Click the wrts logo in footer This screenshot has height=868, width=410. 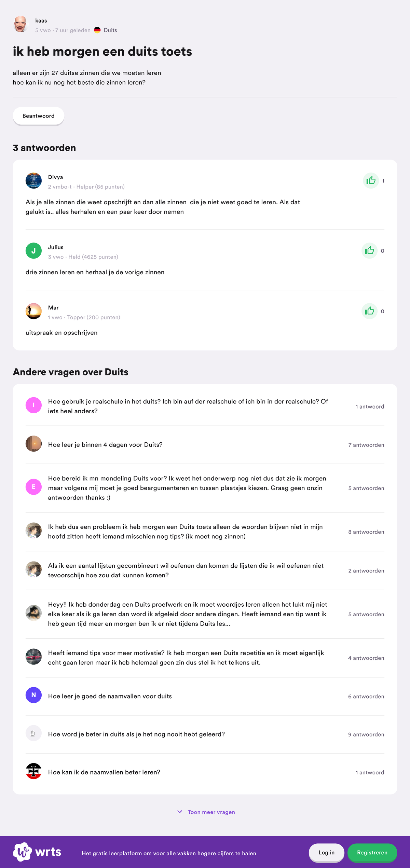click(x=37, y=852)
